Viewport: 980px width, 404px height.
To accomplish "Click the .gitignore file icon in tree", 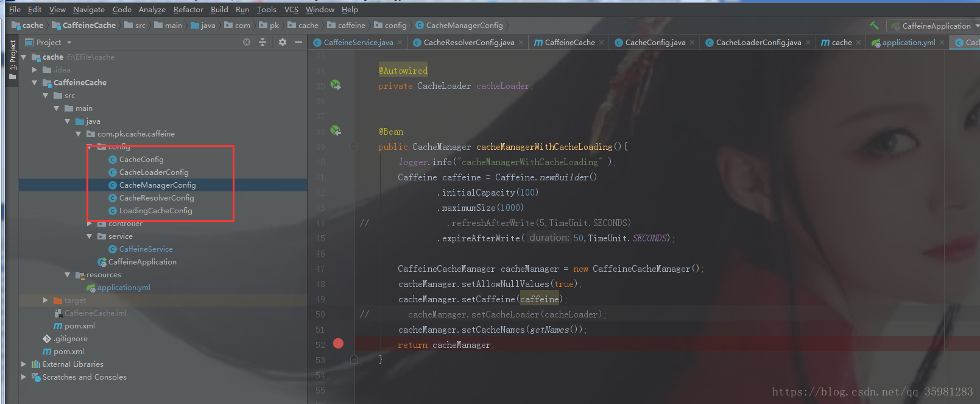I will point(47,339).
